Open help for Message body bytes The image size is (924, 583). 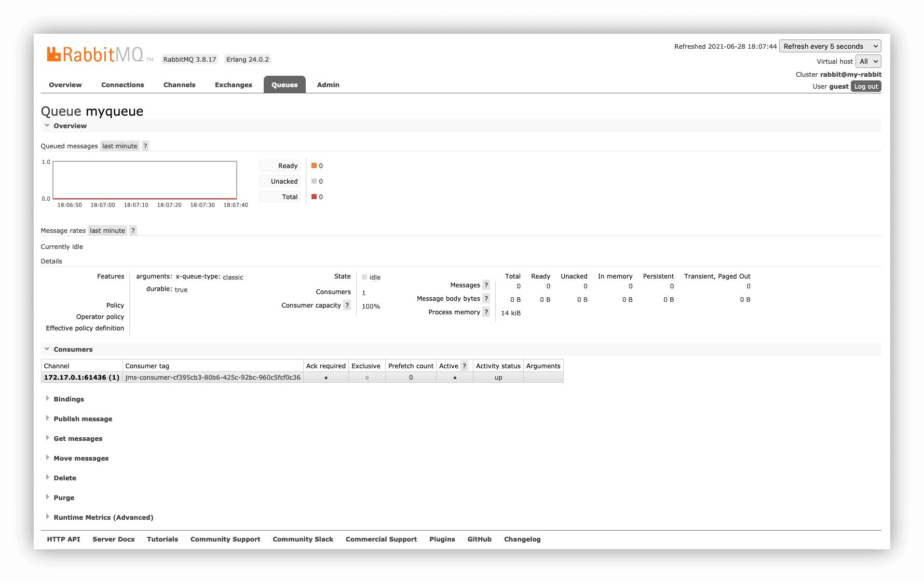pos(486,299)
